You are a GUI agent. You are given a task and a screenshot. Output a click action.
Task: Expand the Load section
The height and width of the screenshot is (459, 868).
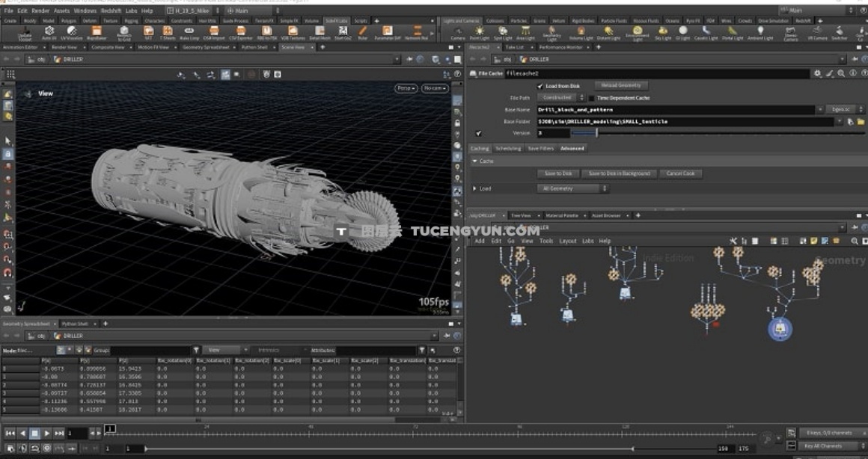pos(474,188)
